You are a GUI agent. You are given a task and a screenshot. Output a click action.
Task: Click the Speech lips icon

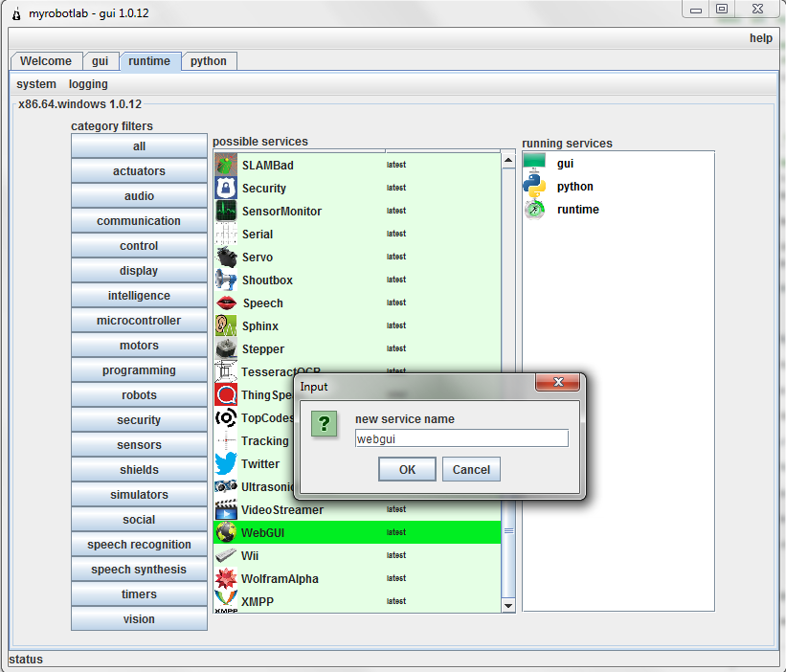(x=226, y=303)
